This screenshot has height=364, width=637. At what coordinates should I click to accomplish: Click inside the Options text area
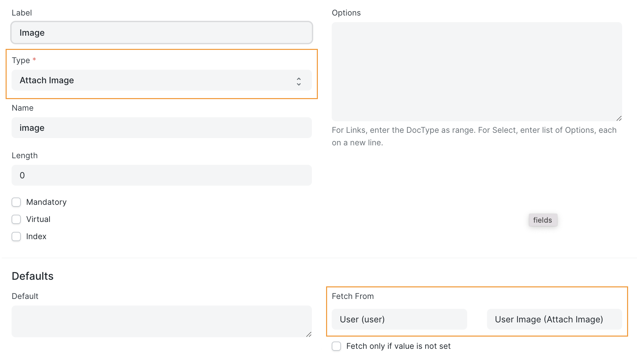point(477,72)
